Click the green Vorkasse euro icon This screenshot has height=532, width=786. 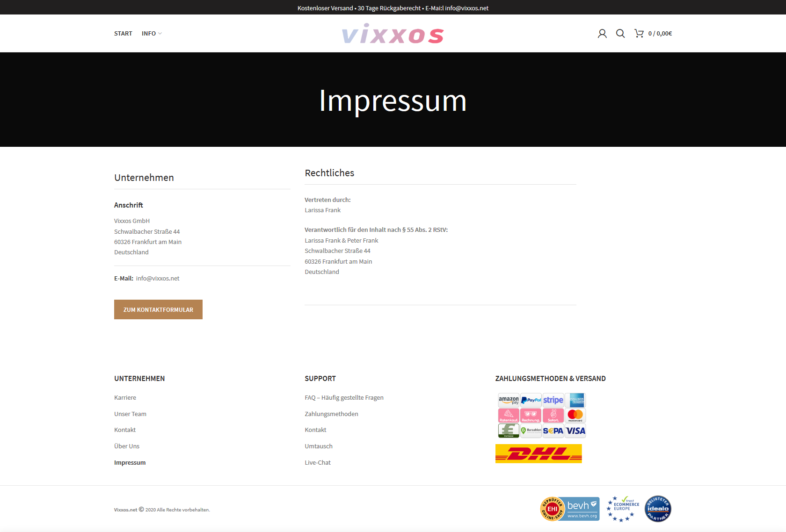509,431
